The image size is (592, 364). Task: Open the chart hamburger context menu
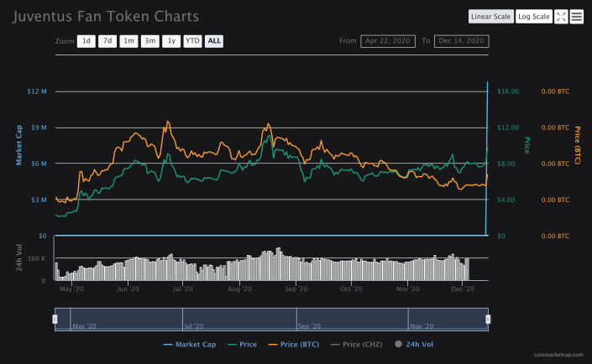tap(577, 17)
